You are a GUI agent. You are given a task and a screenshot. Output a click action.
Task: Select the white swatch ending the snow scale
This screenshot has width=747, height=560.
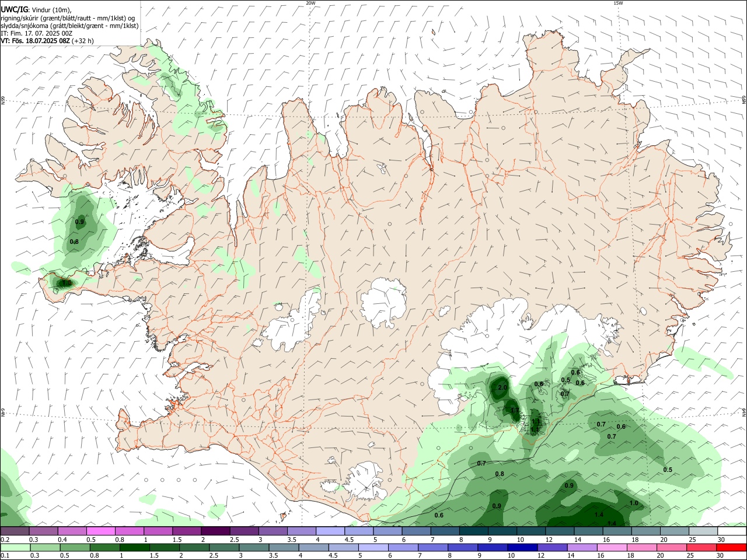pos(732,531)
